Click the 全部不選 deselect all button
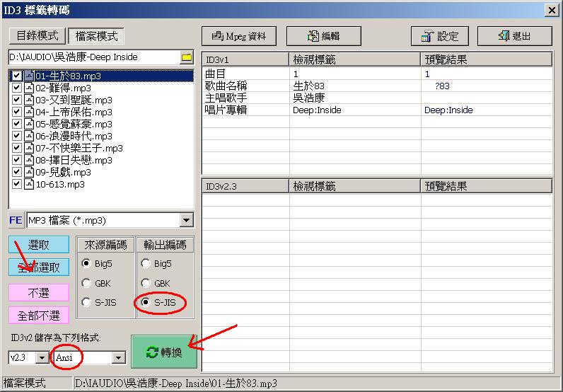 pyautogui.click(x=39, y=316)
